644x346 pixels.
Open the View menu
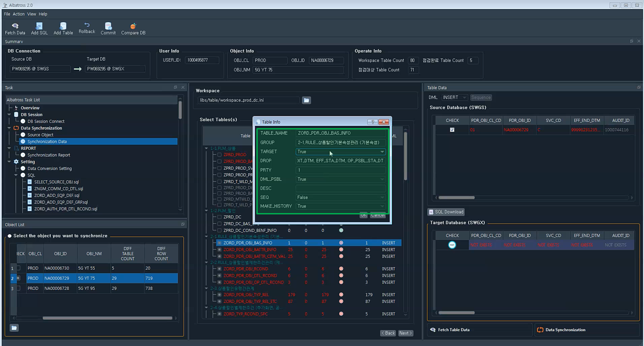pyautogui.click(x=32, y=14)
